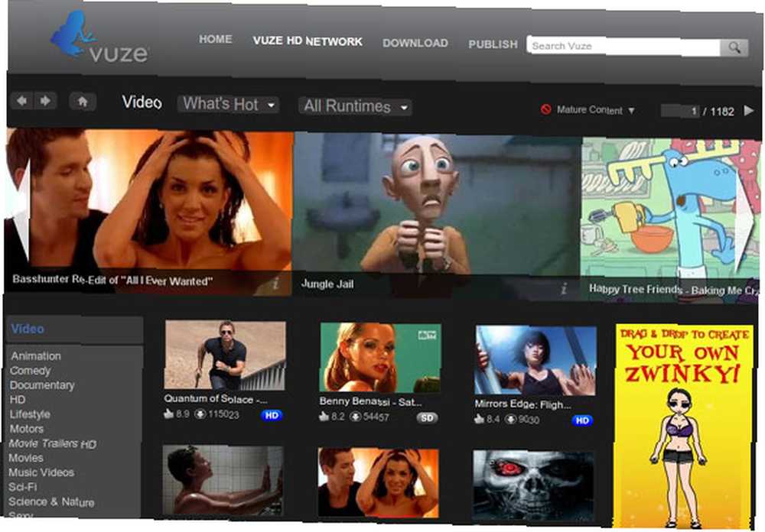Go back with the left arrow button
Viewport: 765px width, 532px height.
[22, 100]
